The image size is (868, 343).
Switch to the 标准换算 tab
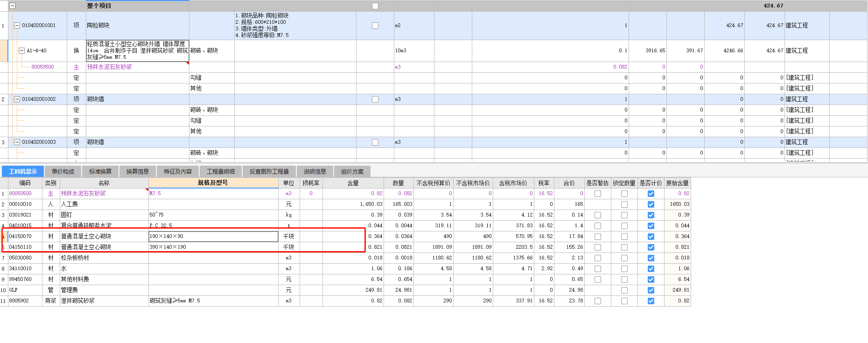point(100,171)
